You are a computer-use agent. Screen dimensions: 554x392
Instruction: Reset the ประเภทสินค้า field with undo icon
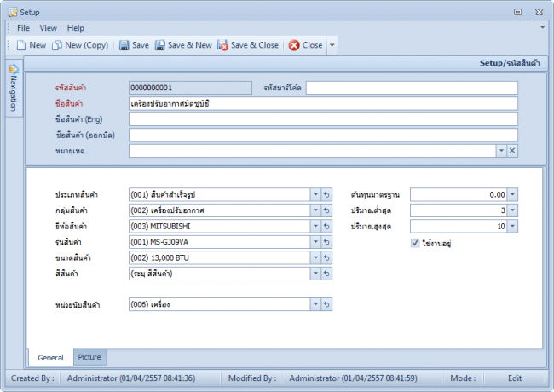coord(326,194)
